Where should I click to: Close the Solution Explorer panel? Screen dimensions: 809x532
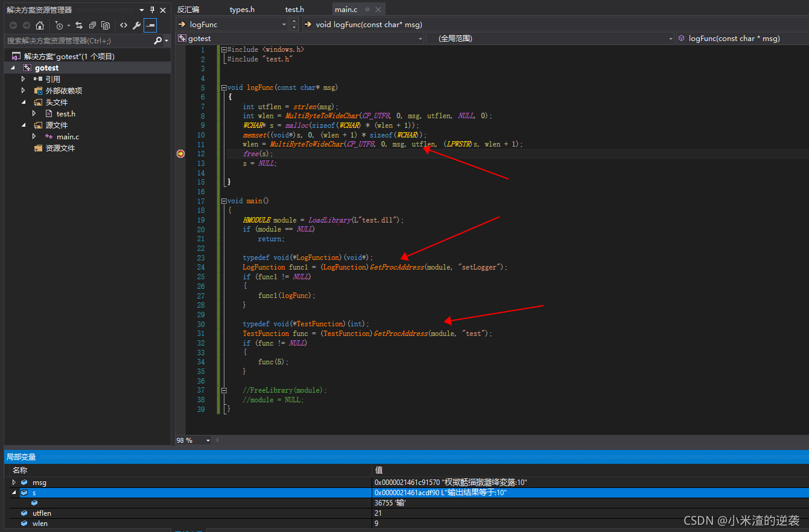click(163, 10)
